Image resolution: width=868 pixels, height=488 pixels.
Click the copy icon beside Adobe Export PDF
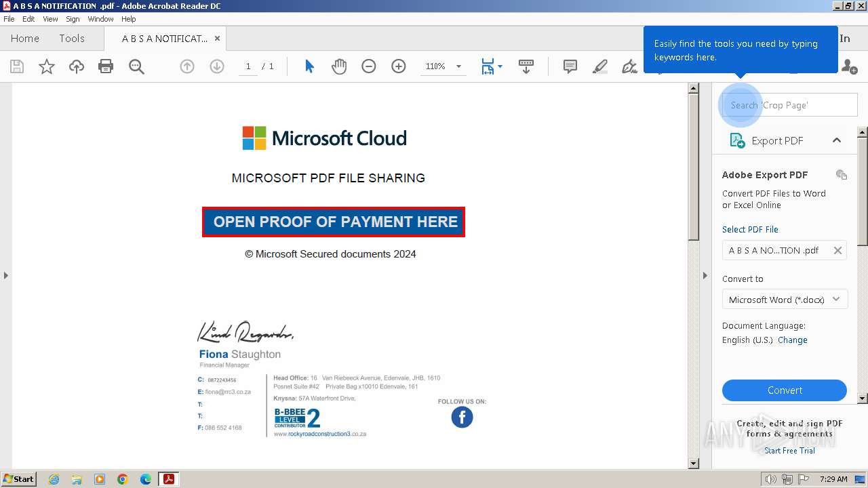[x=842, y=175]
